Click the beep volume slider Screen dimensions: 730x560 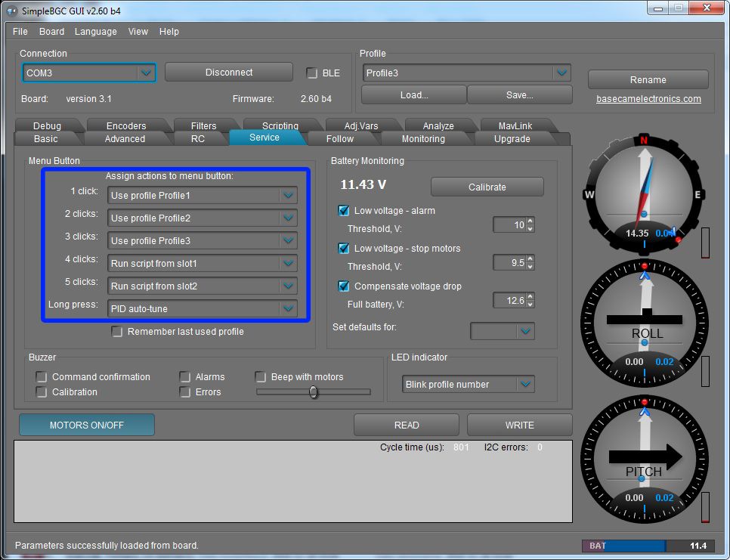tap(314, 392)
